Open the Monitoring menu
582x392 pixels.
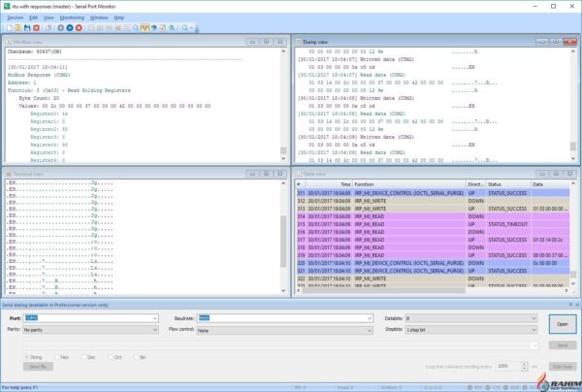[x=72, y=17]
